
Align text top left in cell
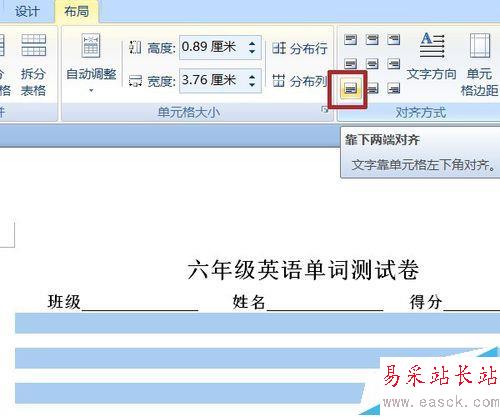[350, 40]
